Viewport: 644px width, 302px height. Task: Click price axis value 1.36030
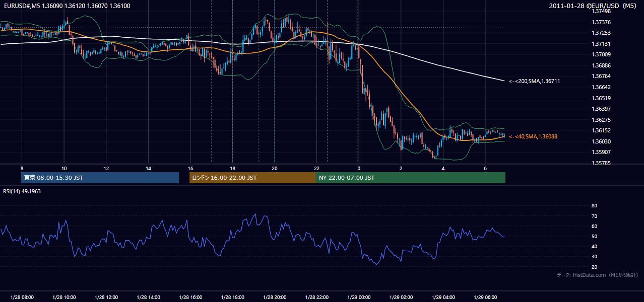coord(601,141)
